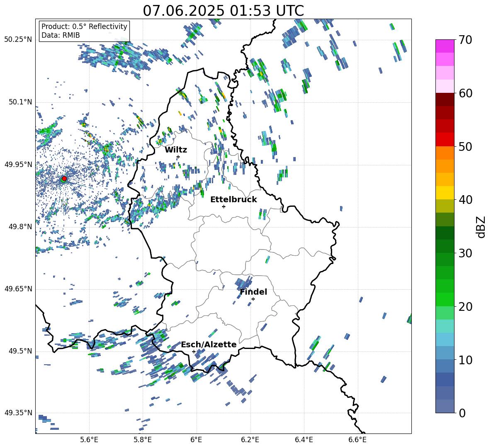Click the Data: RMIB label

click(61, 35)
